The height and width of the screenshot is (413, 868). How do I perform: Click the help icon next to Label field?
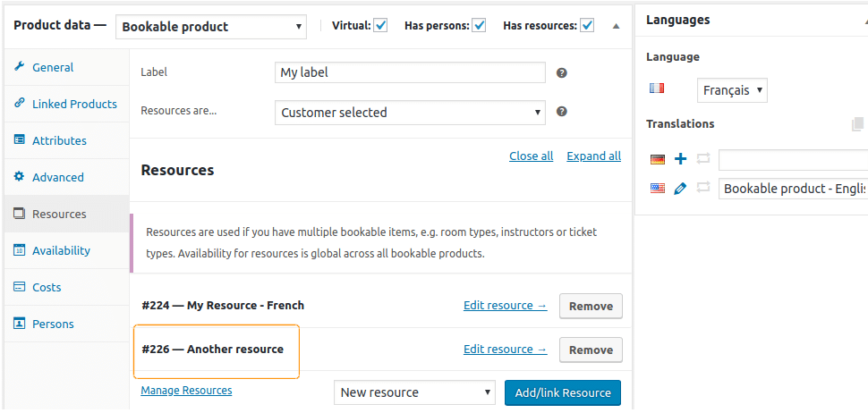click(561, 72)
